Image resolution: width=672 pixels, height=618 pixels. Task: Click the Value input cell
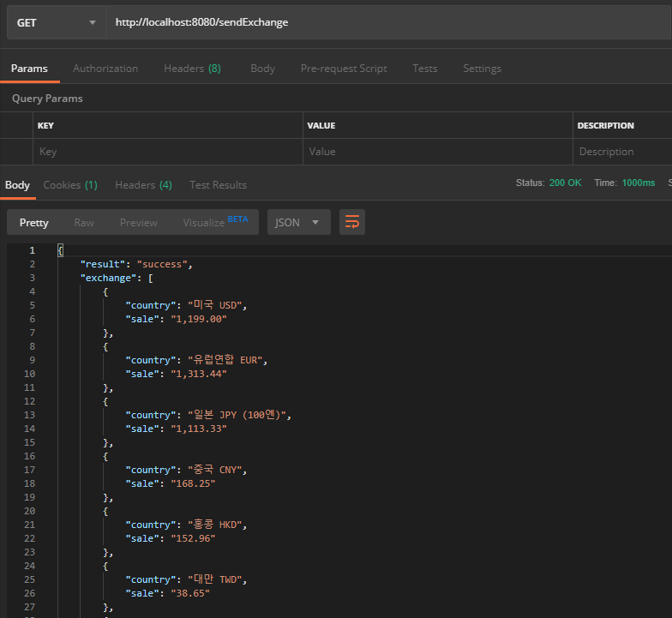pyautogui.click(x=437, y=152)
